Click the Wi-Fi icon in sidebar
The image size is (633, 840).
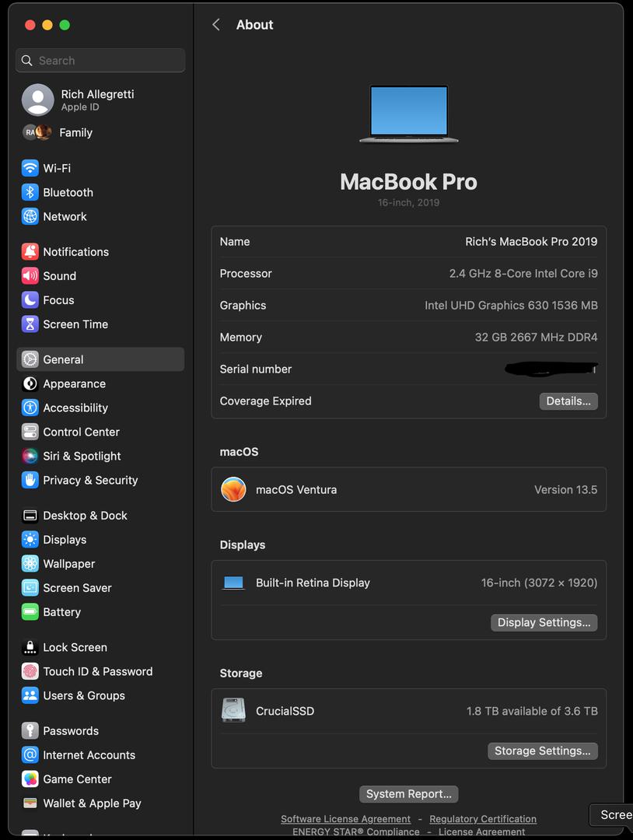pos(30,168)
